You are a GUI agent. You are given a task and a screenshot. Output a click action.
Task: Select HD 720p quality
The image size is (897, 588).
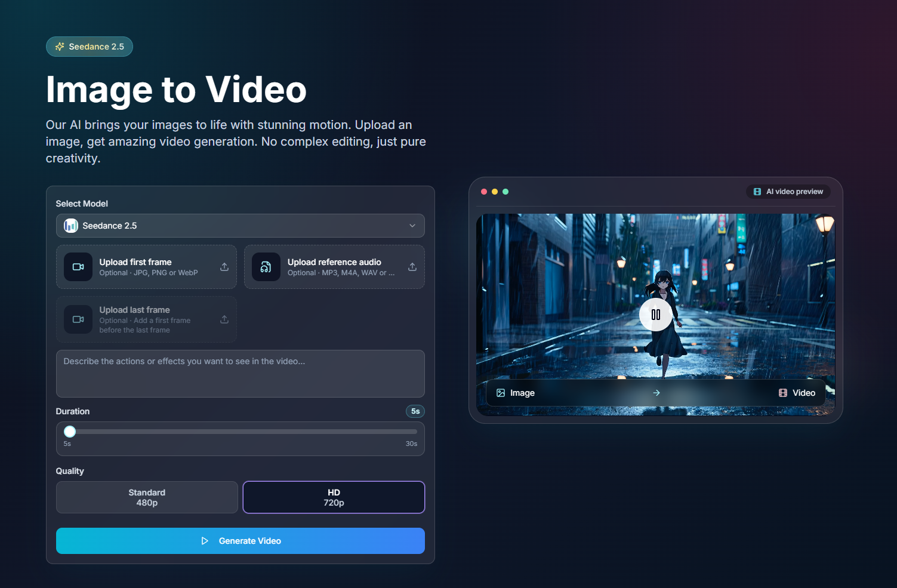pyautogui.click(x=334, y=497)
